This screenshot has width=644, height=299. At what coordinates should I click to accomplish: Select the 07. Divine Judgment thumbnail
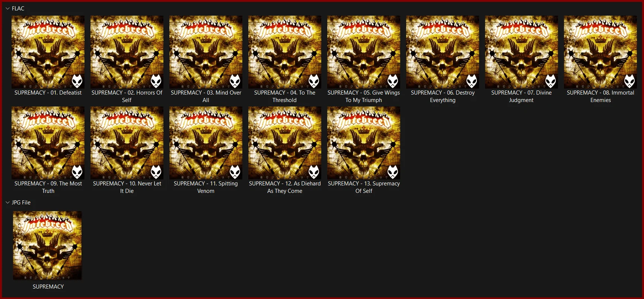coord(522,52)
